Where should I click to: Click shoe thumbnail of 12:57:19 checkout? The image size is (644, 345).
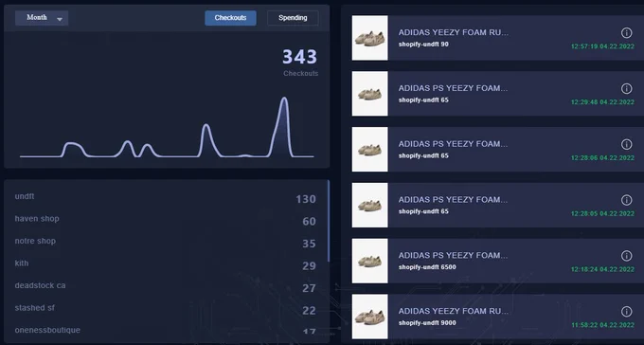click(x=369, y=38)
